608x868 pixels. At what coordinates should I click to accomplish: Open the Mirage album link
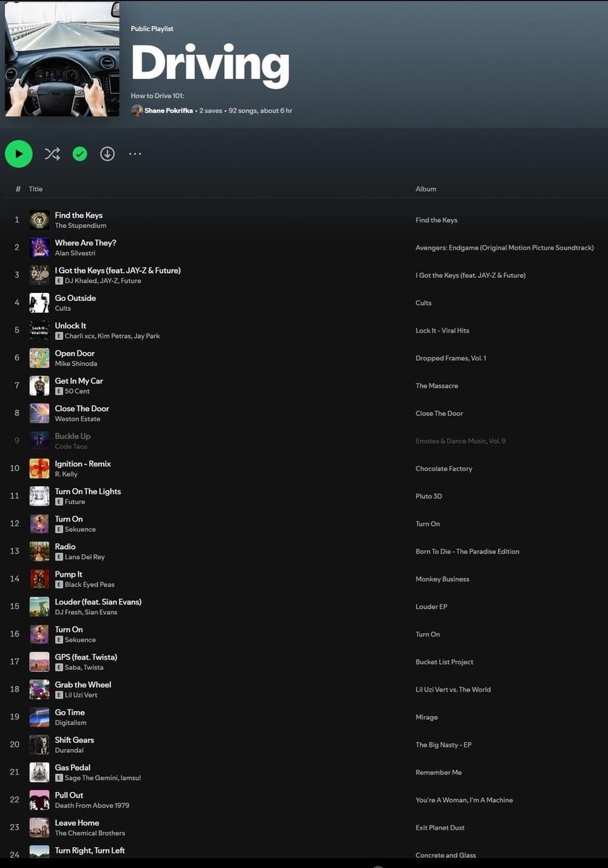[x=427, y=718]
